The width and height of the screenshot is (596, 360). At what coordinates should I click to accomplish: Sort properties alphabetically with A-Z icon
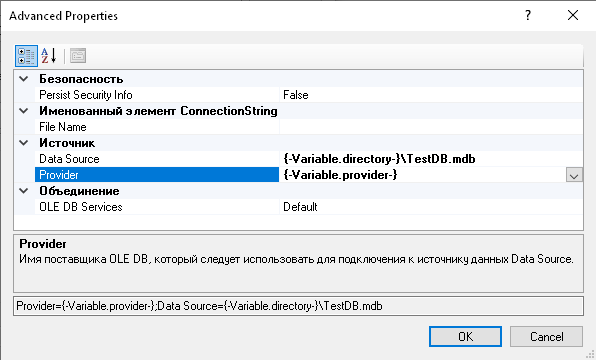pos(49,56)
